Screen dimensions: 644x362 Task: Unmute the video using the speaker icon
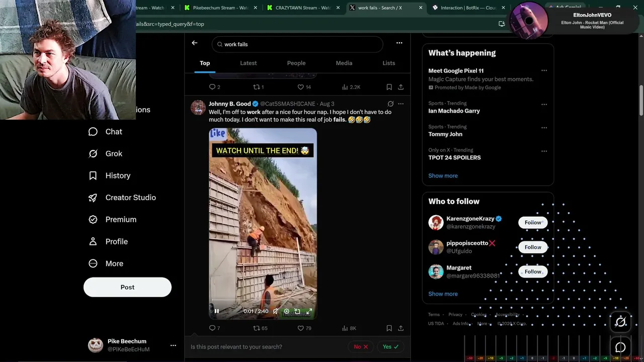tap(276, 311)
